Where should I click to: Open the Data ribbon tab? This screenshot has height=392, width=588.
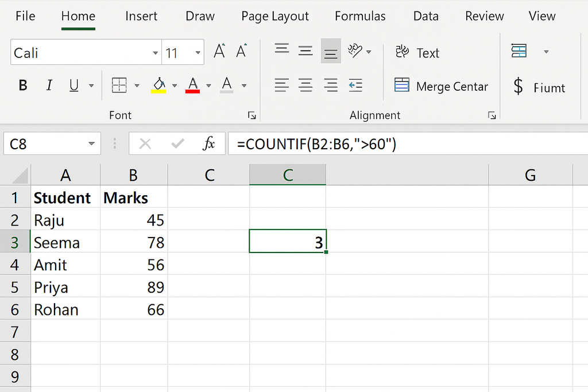[425, 16]
